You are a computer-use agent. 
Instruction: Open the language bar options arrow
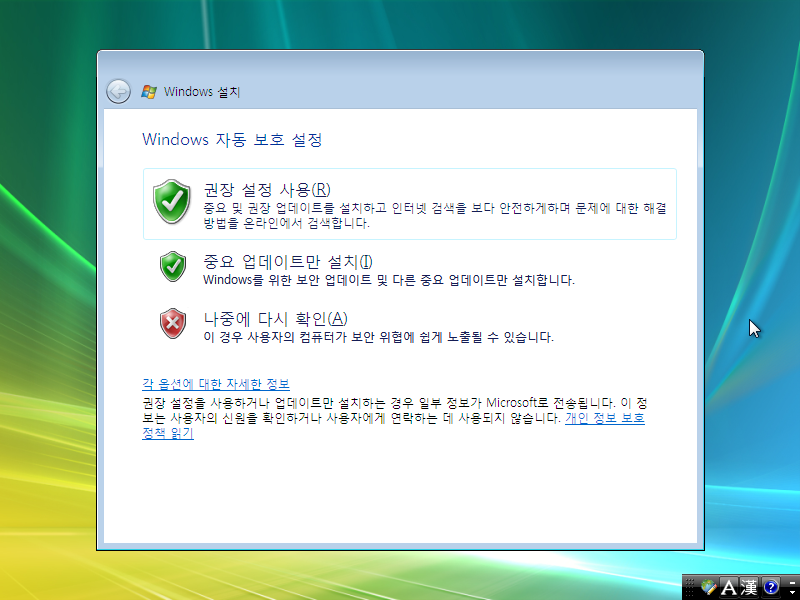[x=792, y=592]
